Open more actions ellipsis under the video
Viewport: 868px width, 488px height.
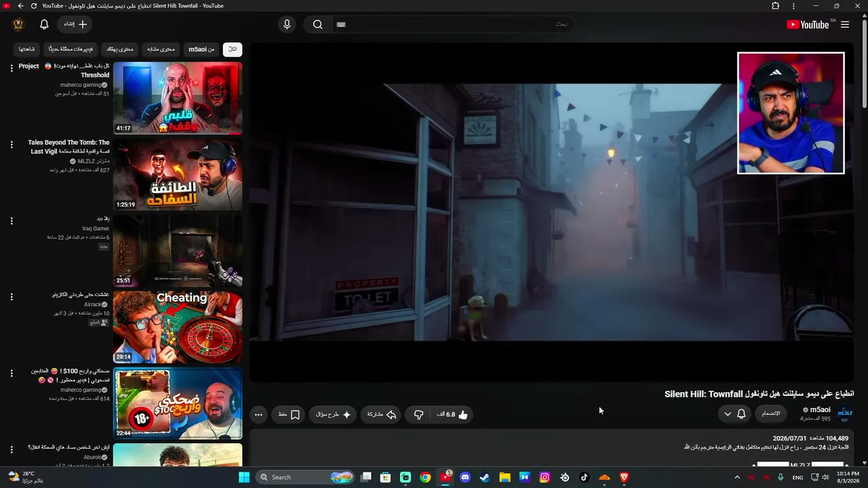click(x=258, y=414)
